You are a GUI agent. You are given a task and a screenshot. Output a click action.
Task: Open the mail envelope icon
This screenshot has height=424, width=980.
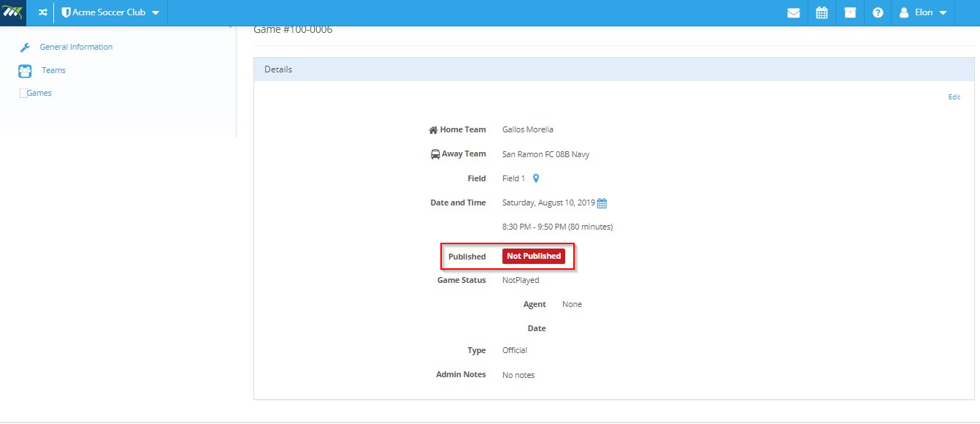[x=794, y=12]
